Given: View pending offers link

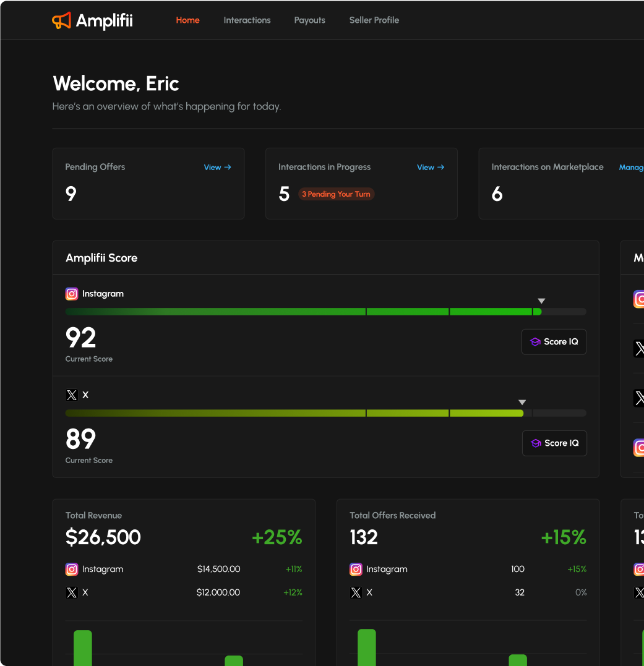Looking at the screenshot, I should point(217,167).
